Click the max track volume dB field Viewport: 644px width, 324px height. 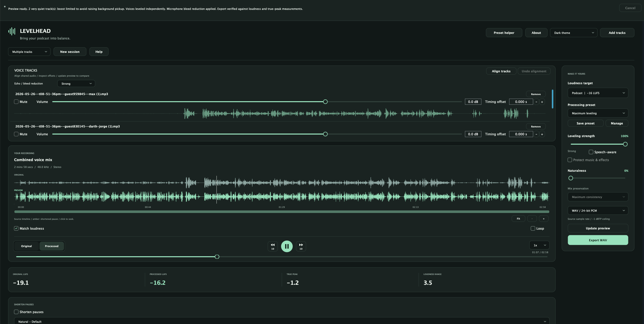(473, 102)
